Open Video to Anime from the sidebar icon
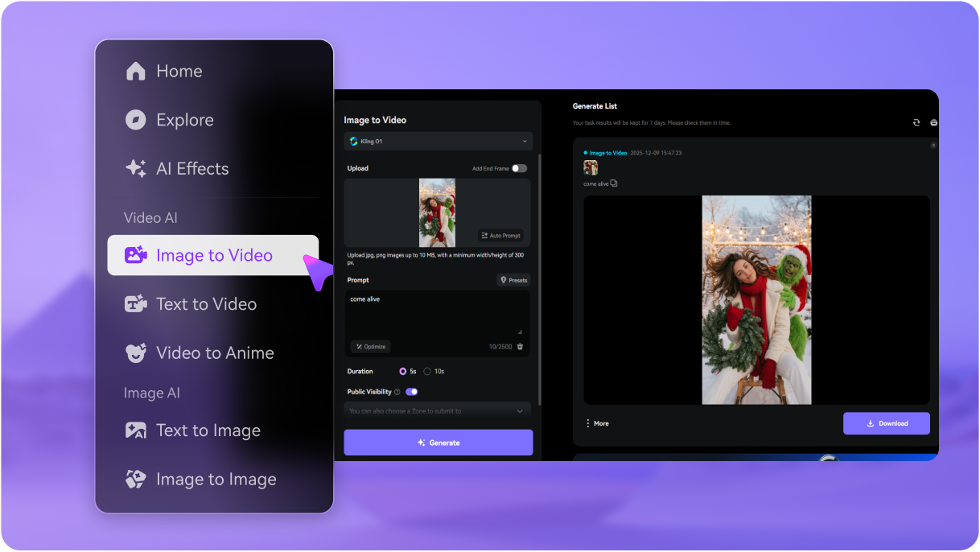980x552 pixels. 135,352
